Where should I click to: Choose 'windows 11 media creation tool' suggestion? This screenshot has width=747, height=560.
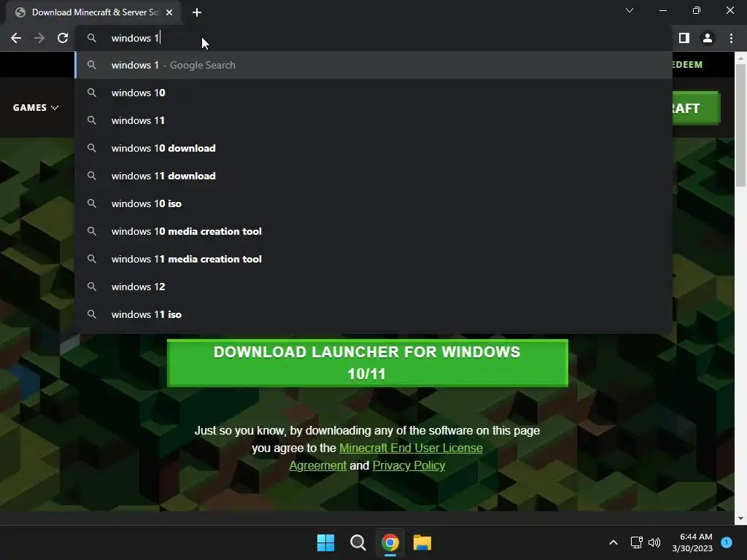click(374, 259)
